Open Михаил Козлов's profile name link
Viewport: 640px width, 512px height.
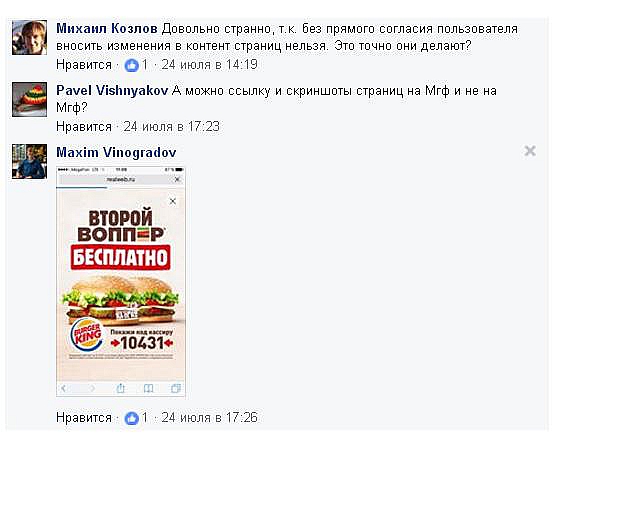point(107,29)
